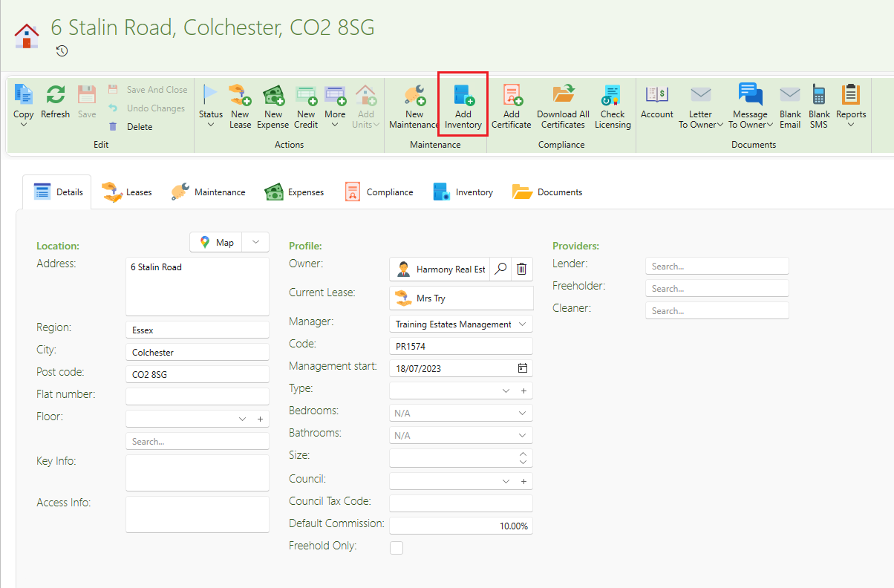
Task: Run Check Licensing
Action: (613, 106)
